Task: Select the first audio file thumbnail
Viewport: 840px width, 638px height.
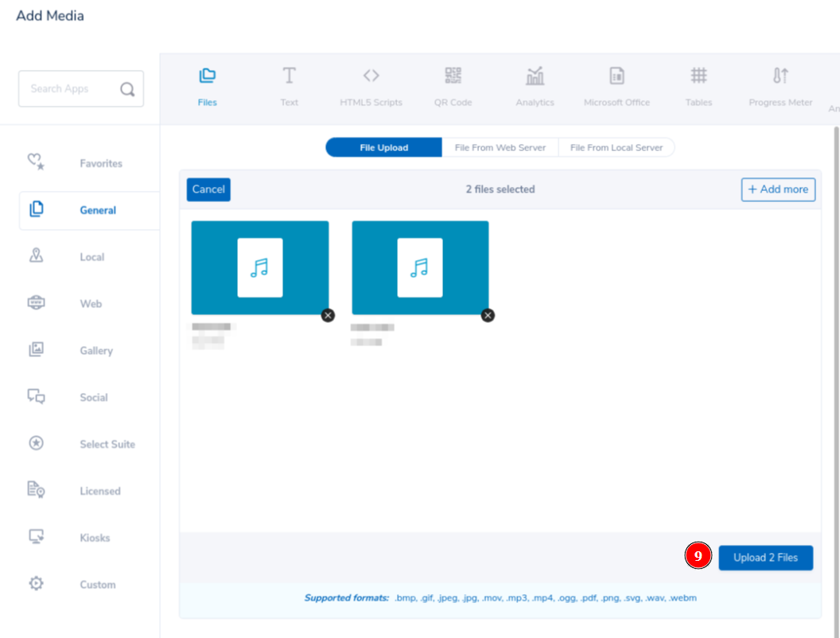Action: pyautogui.click(x=260, y=267)
